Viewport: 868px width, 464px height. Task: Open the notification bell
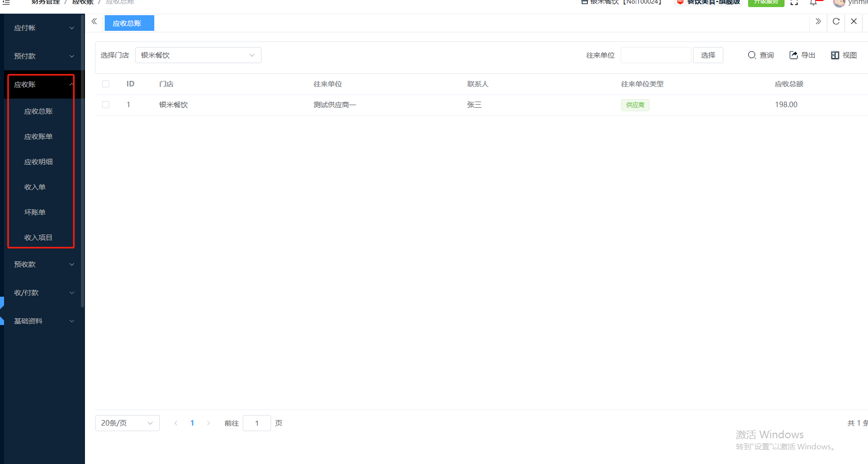pyautogui.click(x=813, y=3)
